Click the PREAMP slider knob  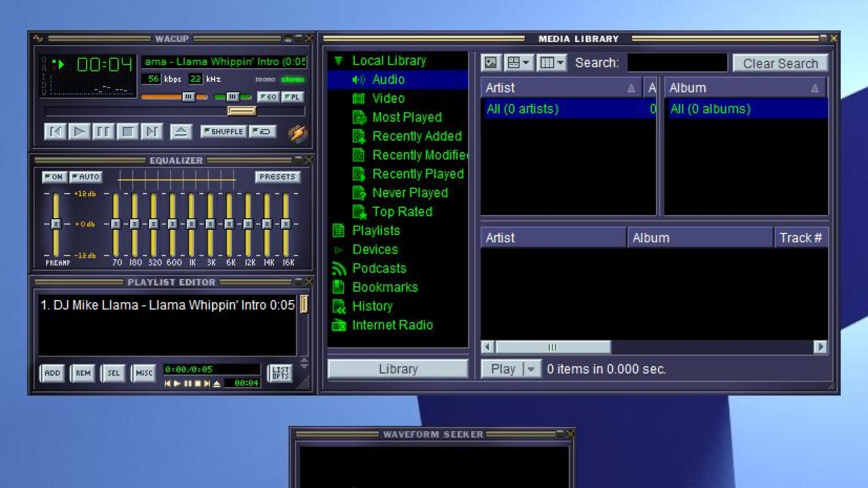56,224
